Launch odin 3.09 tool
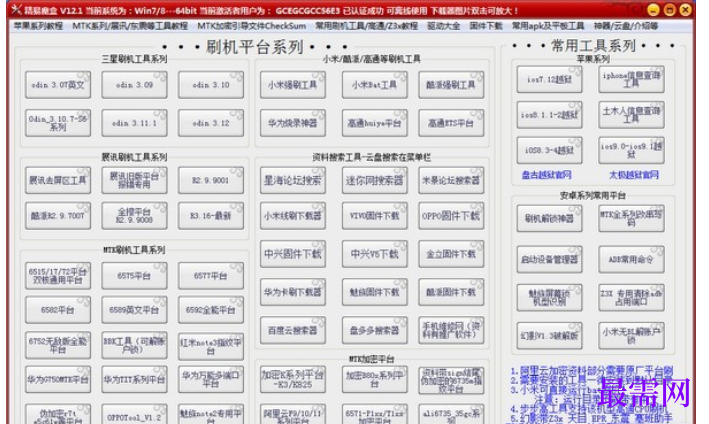 (x=134, y=85)
